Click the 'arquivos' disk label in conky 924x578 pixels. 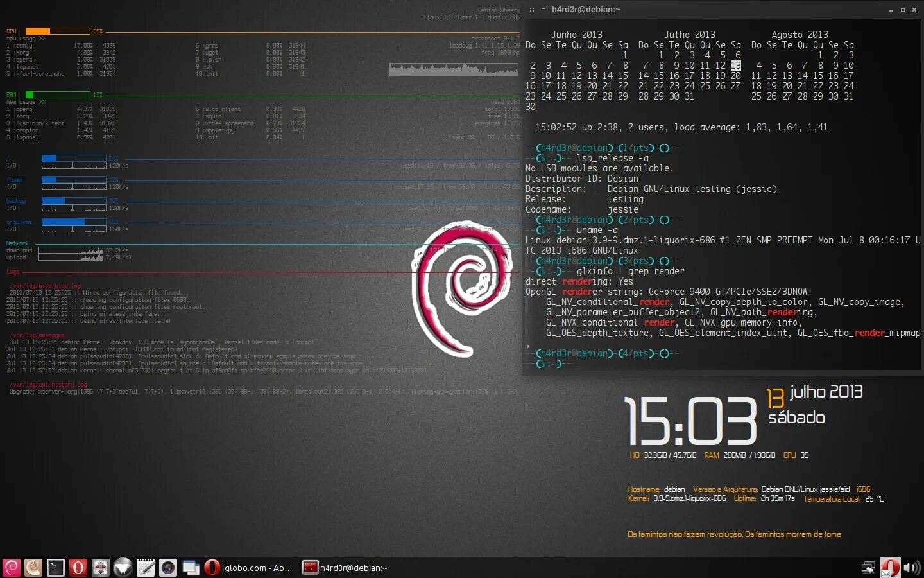19,222
